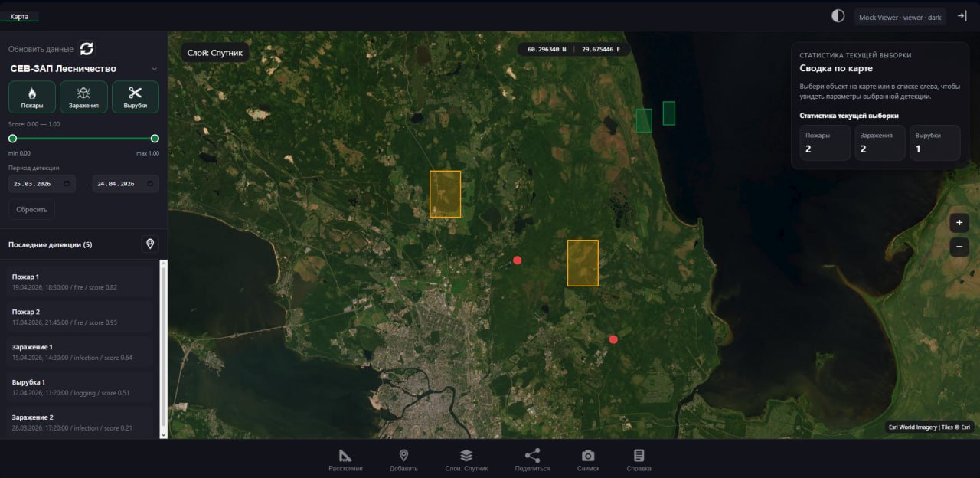
Task: Toggle the Пожары filter button
Action: (32, 97)
